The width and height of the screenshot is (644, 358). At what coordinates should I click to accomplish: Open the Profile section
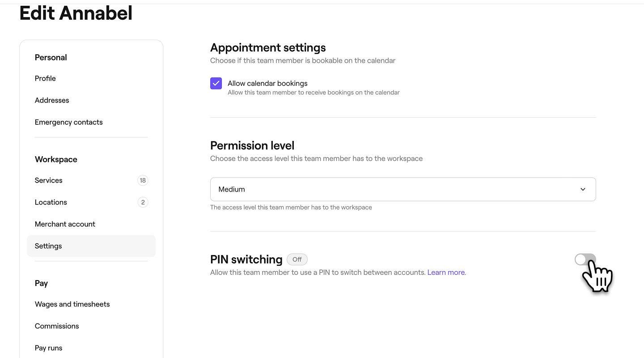(45, 78)
